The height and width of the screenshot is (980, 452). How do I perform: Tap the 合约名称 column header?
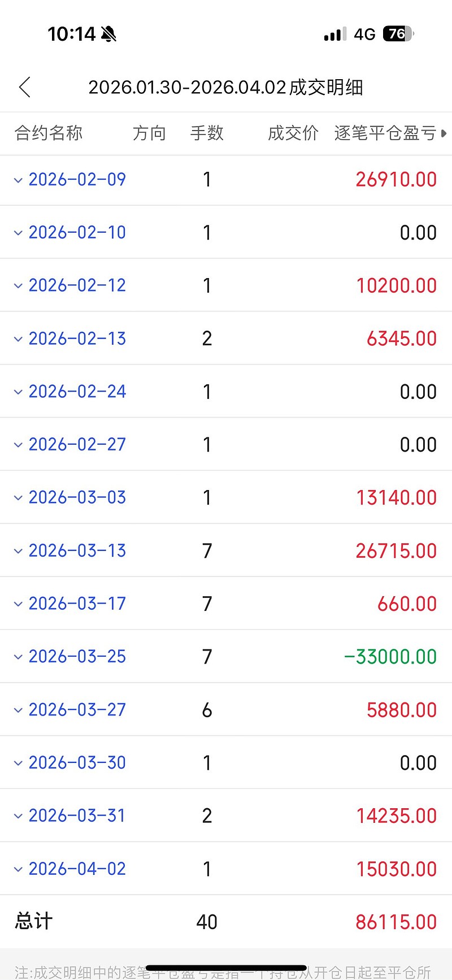pyautogui.click(x=49, y=133)
